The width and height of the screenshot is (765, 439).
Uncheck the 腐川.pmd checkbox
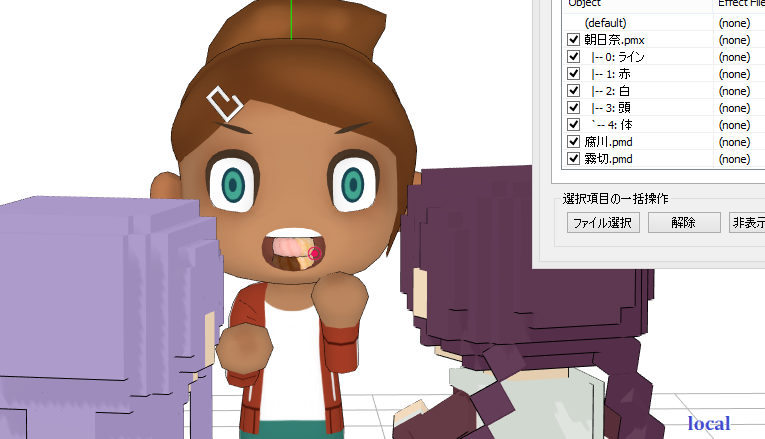[573, 141]
